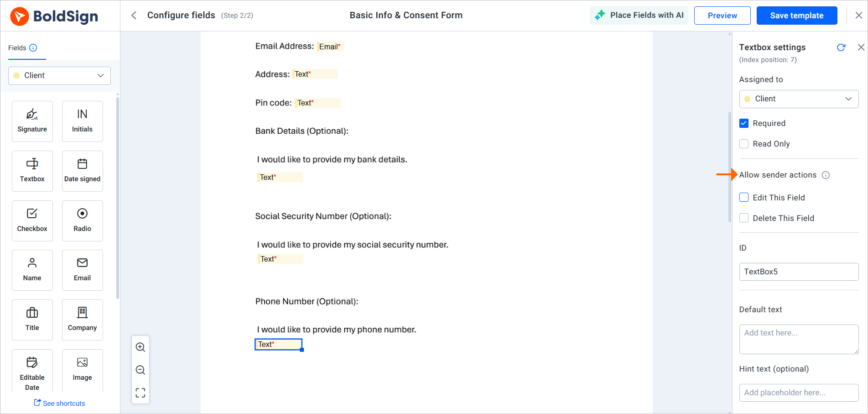Screen dimensions: 868x414
Task: Select the Textbox field tool
Action: pos(32,171)
